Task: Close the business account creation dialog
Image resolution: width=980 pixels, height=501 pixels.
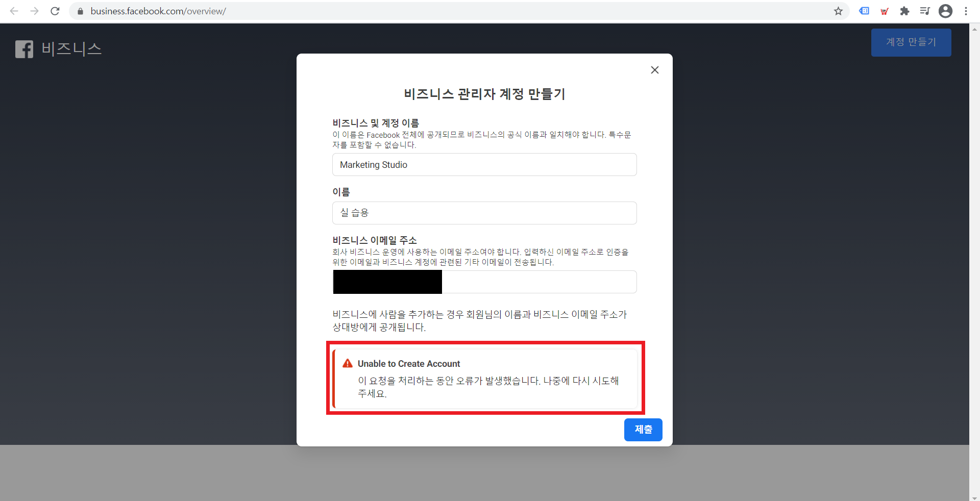Action: tap(655, 70)
